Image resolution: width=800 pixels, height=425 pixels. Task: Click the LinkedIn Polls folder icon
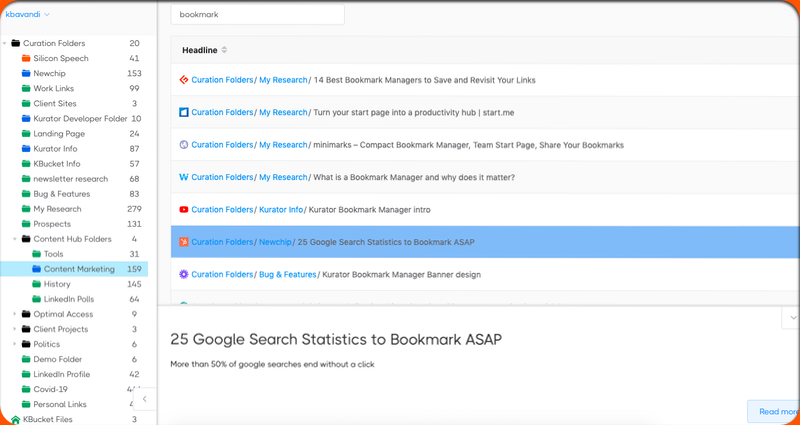(36, 299)
